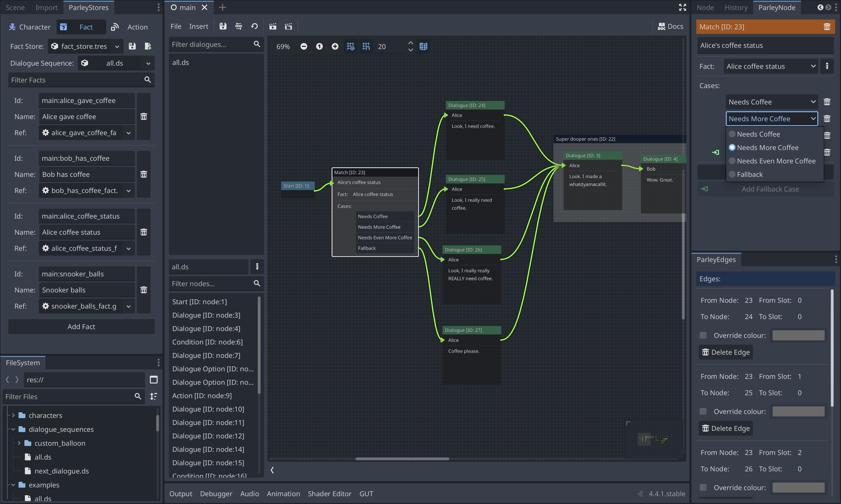Expand the characters folder in FileSystem
Image resolution: width=841 pixels, height=504 pixels.
point(13,415)
